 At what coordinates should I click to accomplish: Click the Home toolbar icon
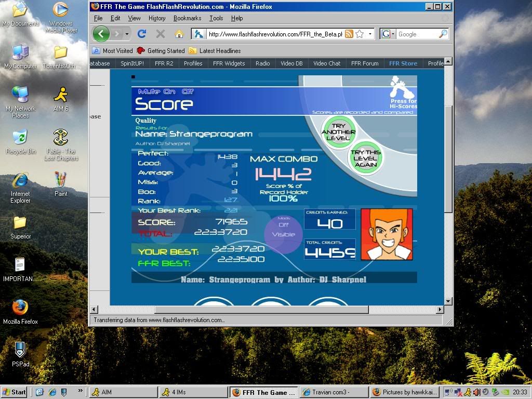tap(179, 34)
